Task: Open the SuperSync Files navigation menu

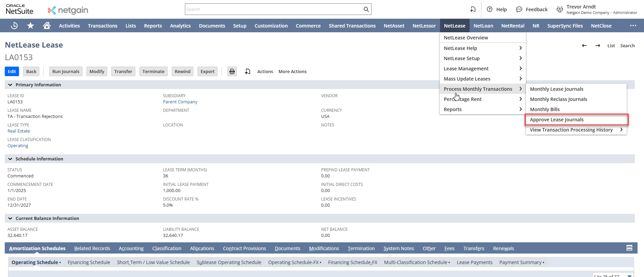Action: [x=565, y=25]
